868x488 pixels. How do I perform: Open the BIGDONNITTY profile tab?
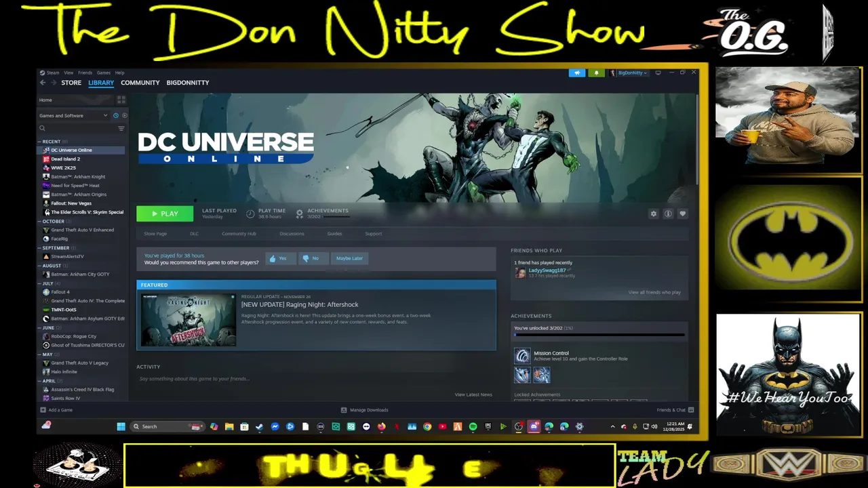(x=188, y=83)
